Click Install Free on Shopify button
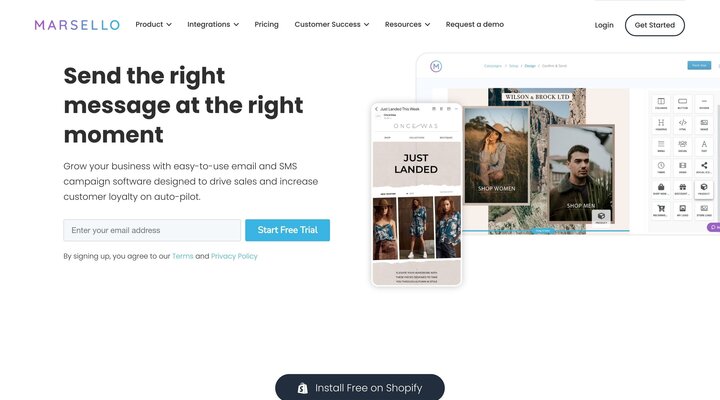The height and width of the screenshot is (400, 720). [360, 387]
